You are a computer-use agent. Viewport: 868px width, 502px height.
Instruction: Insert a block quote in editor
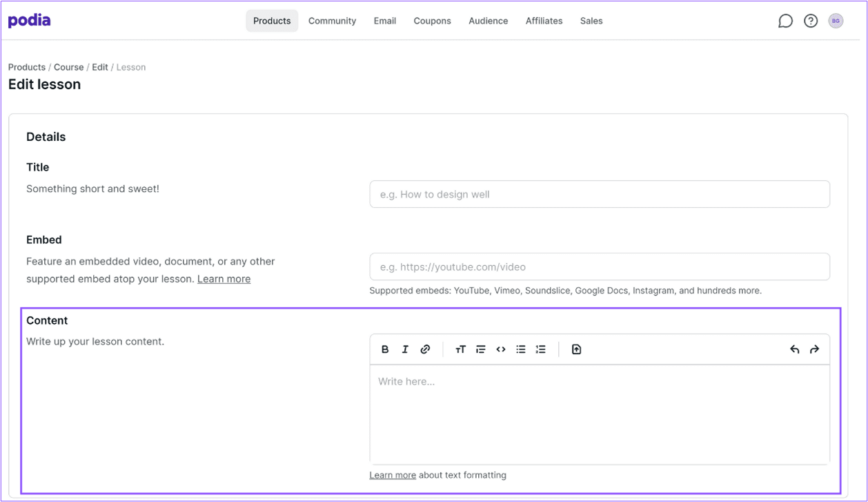(x=481, y=349)
